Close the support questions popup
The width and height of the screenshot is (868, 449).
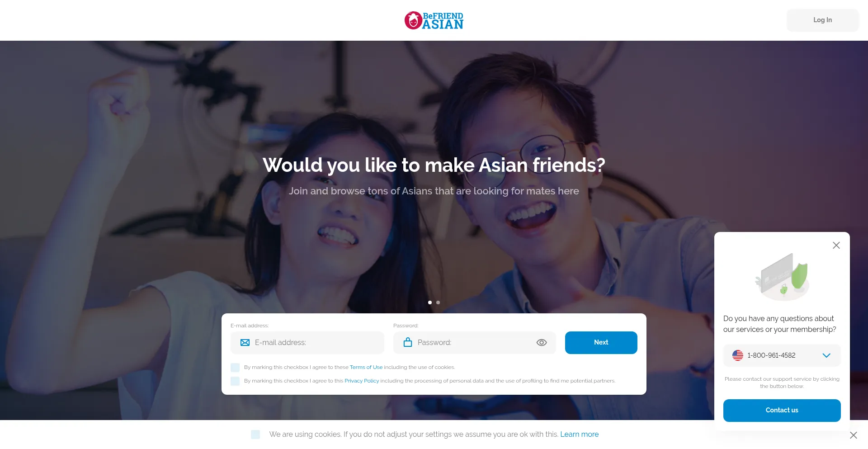(x=836, y=245)
